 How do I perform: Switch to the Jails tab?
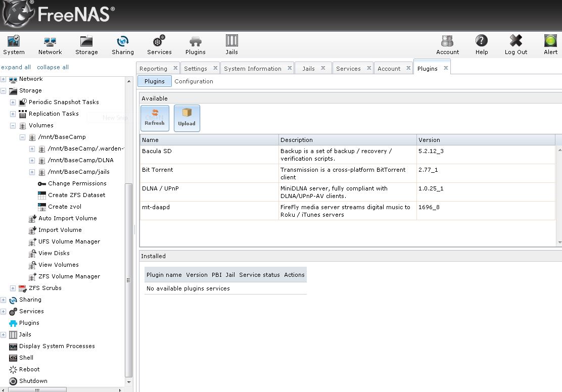pos(308,68)
